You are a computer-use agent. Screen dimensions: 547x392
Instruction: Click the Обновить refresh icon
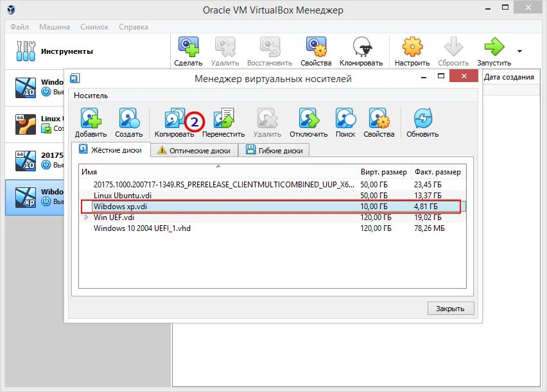point(422,118)
